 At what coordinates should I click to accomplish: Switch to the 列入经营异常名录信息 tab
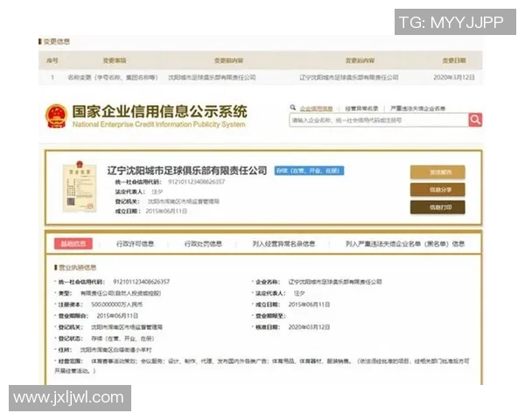[x=283, y=244]
